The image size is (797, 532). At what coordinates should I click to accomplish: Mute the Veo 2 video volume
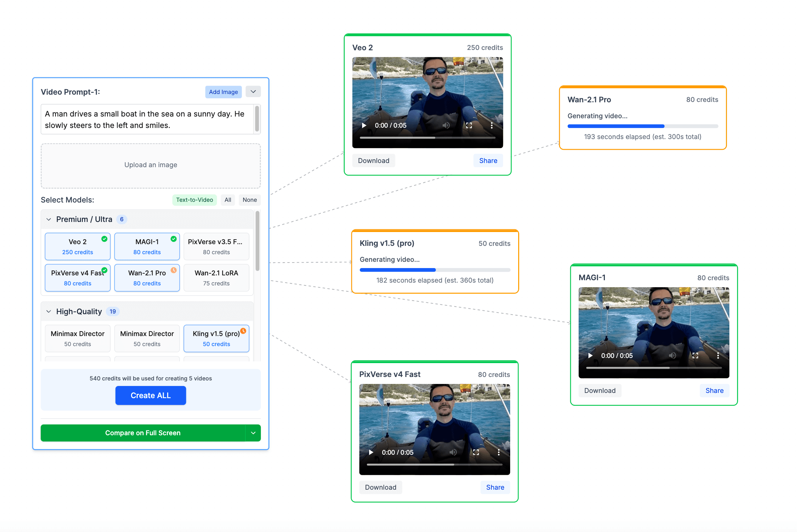[x=446, y=125]
